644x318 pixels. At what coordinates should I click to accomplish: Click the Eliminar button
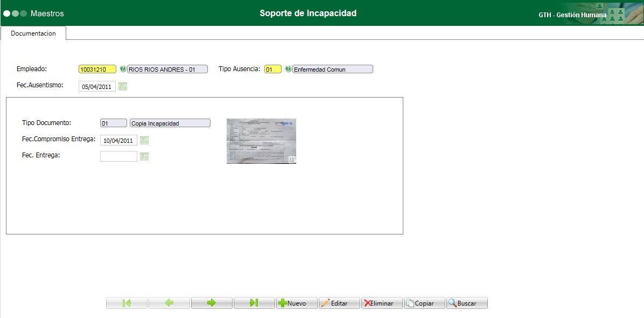coord(382,303)
